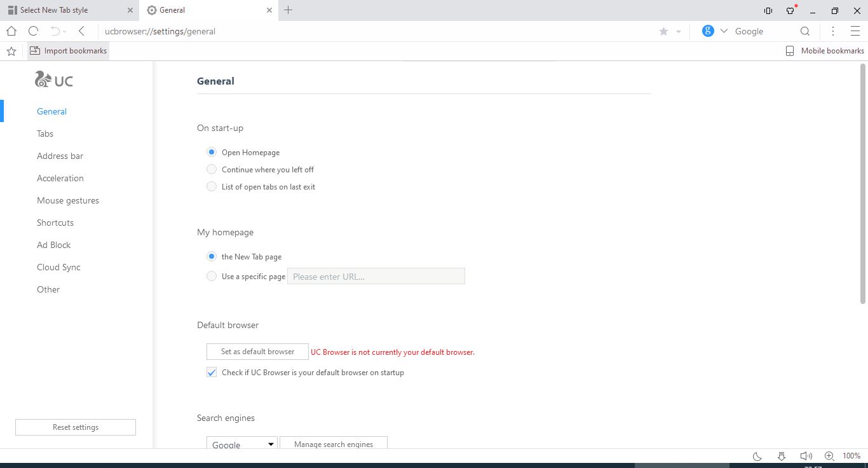The image size is (868, 468).
Task: Open Ad Block settings
Action: point(54,245)
